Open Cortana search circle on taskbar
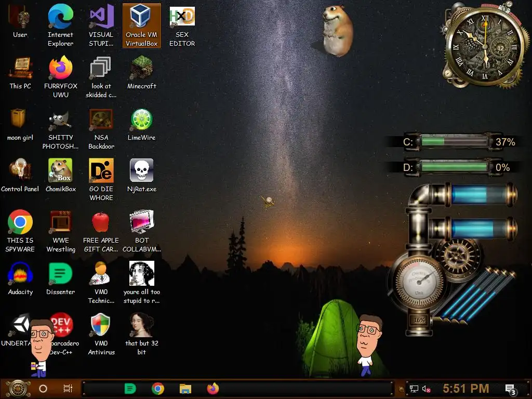This screenshot has width=532, height=399. 43,389
